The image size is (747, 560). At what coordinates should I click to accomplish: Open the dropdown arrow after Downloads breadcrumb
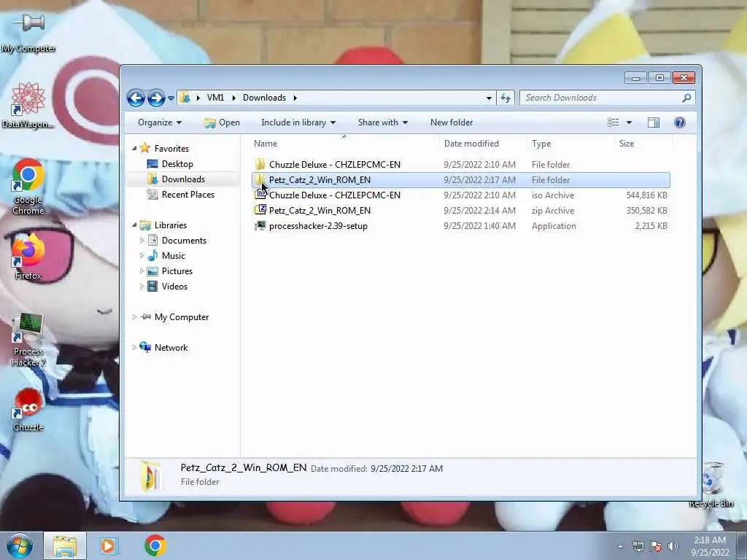click(295, 98)
